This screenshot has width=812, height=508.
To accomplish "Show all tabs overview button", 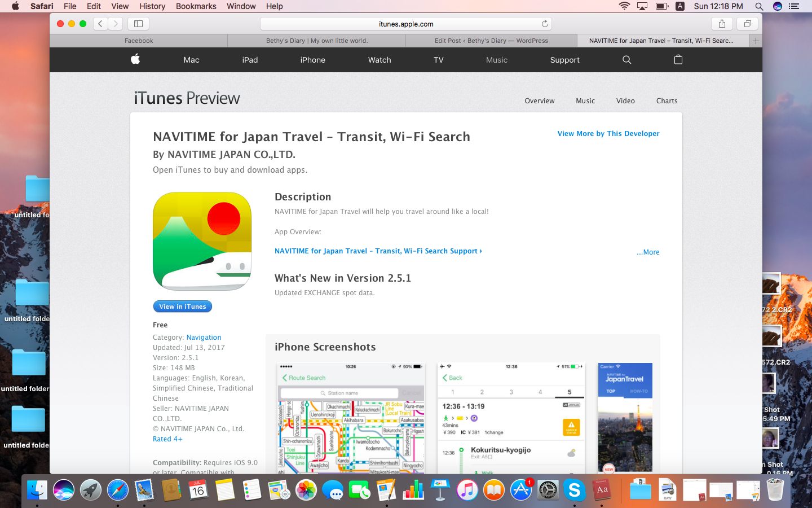I will click(x=747, y=24).
